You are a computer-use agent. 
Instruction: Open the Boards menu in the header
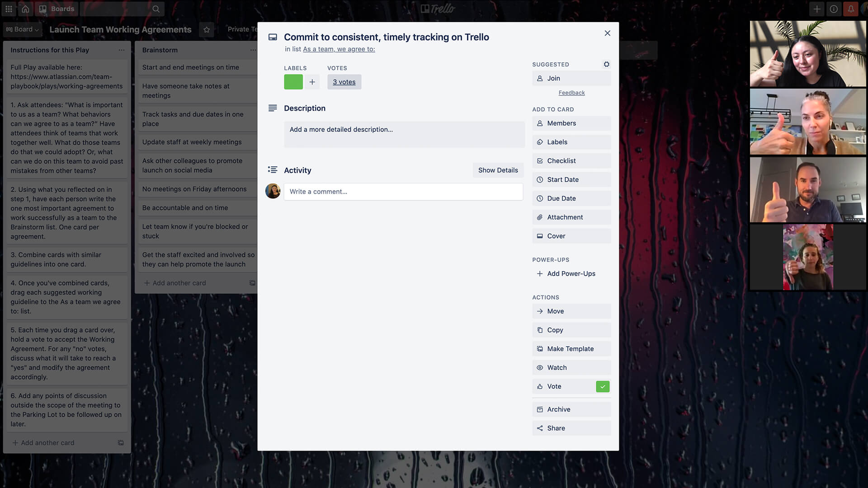[x=56, y=9]
